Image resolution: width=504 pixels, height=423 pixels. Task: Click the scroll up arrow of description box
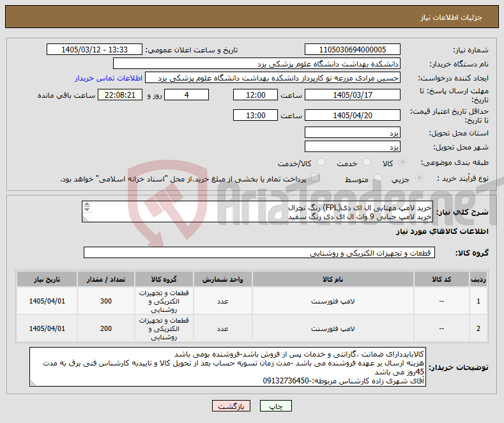(x=87, y=204)
